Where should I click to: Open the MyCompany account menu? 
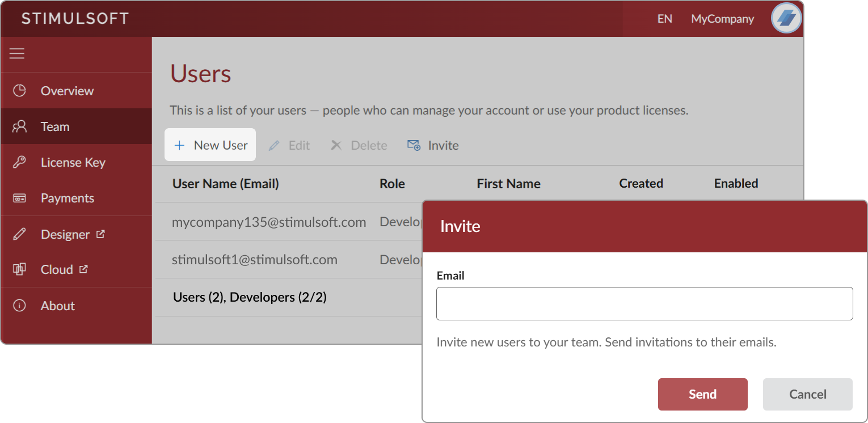(722, 19)
